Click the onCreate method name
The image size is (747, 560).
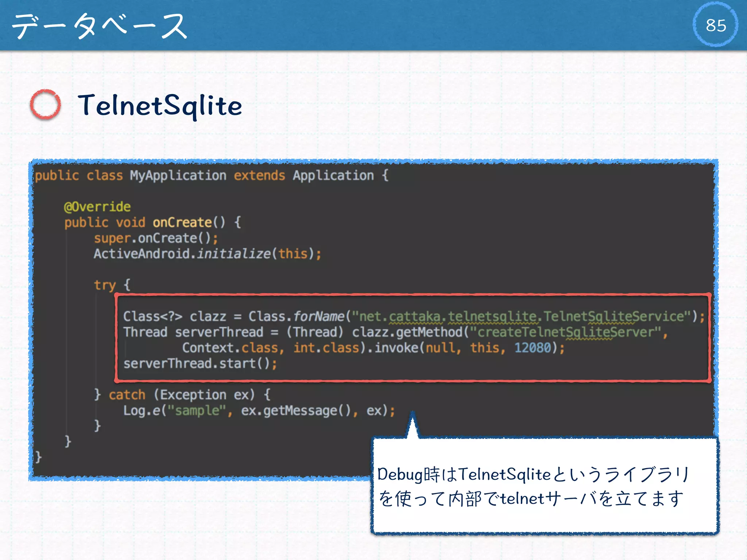(182, 222)
